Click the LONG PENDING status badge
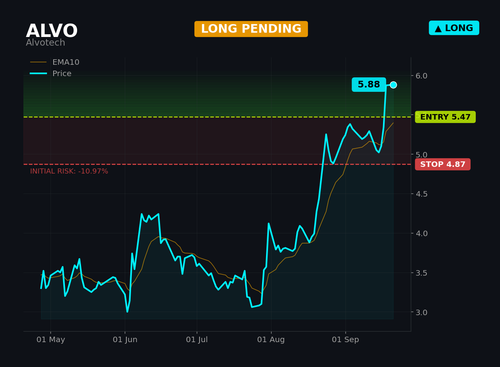Screen dimensions: 500x367 tap(251, 29)
